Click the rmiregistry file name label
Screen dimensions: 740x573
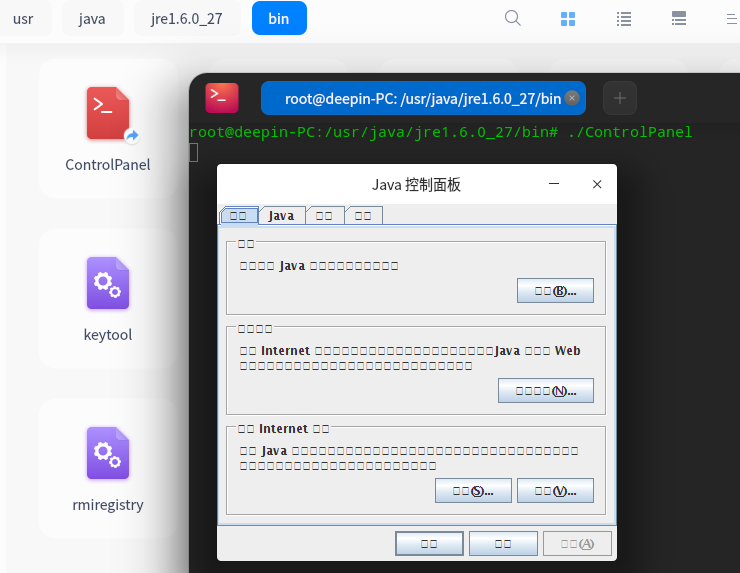(x=108, y=505)
